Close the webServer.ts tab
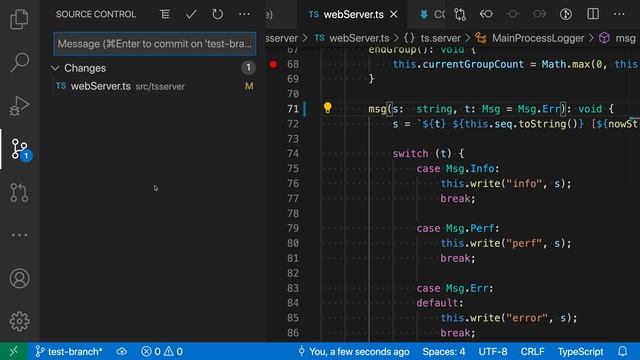Image resolution: width=640 pixels, height=360 pixels. [393, 14]
